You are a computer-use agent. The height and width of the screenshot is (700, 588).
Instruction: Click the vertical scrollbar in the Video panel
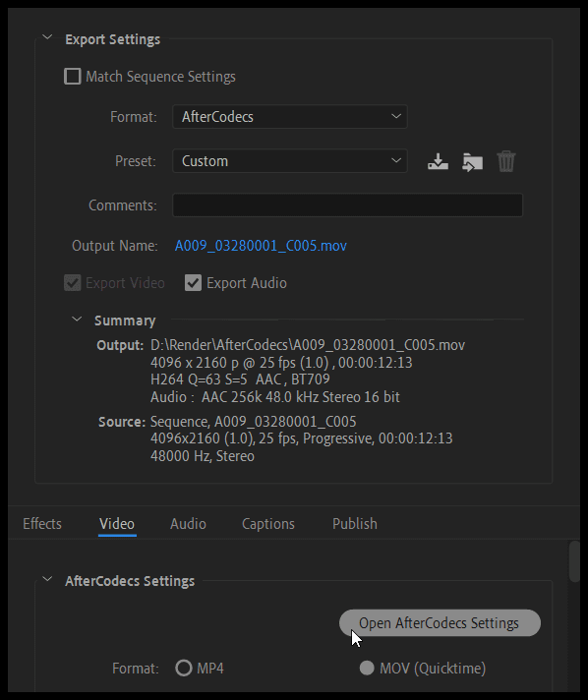(x=574, y=561)
